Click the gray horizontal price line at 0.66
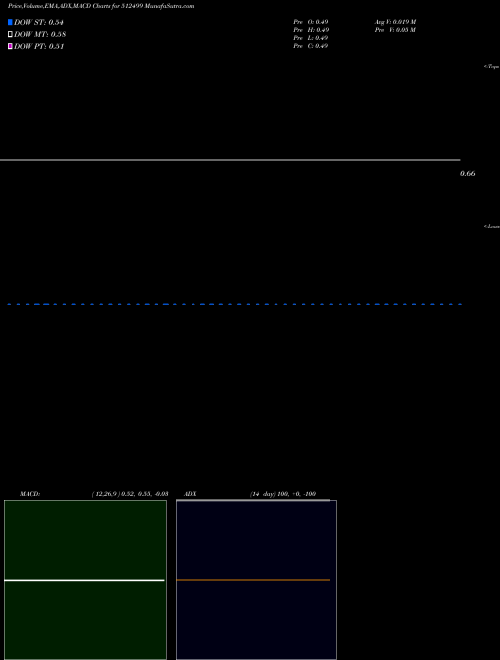This screenshot has width=500, height=660. 230,160
